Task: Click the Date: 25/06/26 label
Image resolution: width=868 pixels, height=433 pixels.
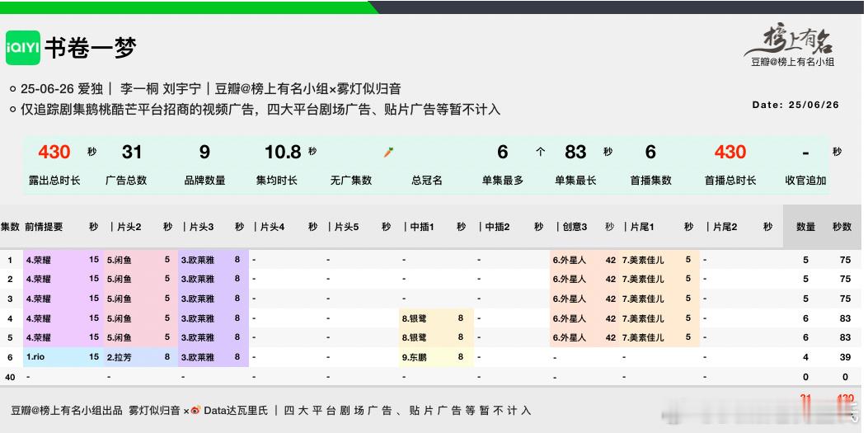Action: (795, 105)
